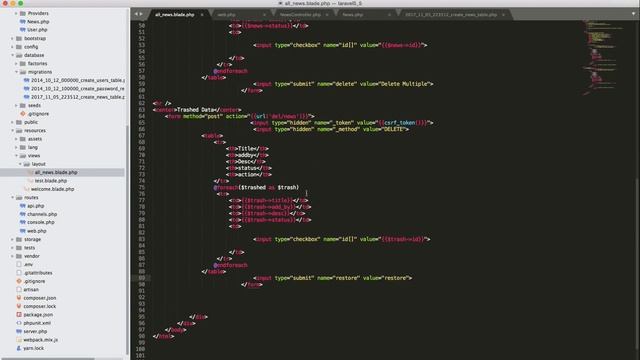Collapse the views folder arrow
Screen dimensions: 640x360
pyautogui.click(x=16, y=156)
